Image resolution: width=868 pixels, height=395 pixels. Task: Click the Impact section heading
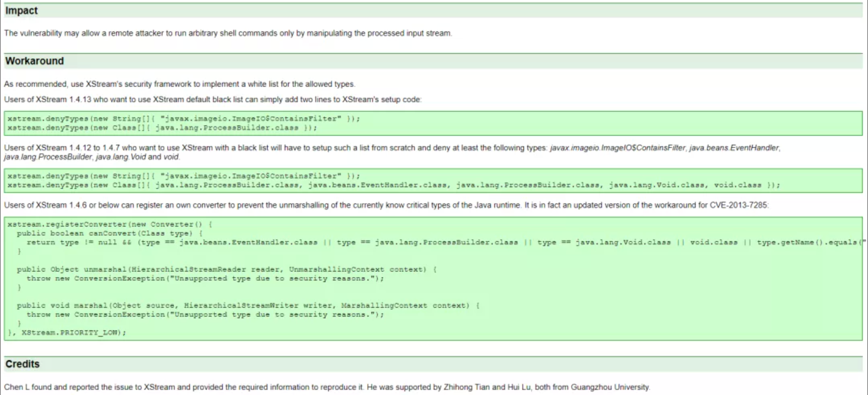(x=21, y=10)
